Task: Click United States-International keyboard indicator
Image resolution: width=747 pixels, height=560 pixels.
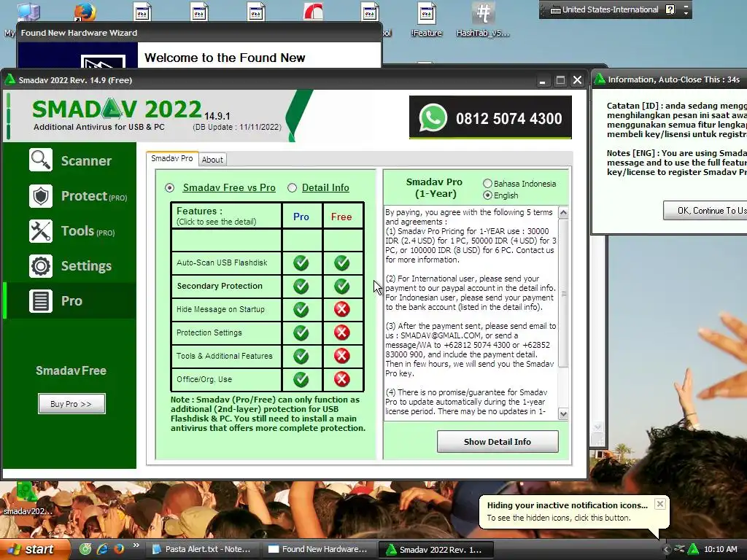Action: 604,9
